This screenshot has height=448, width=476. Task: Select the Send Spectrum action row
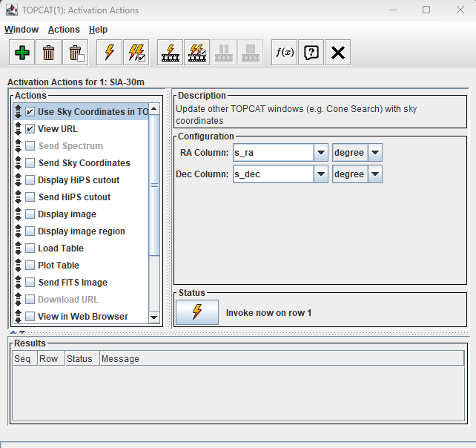(81, 146)
